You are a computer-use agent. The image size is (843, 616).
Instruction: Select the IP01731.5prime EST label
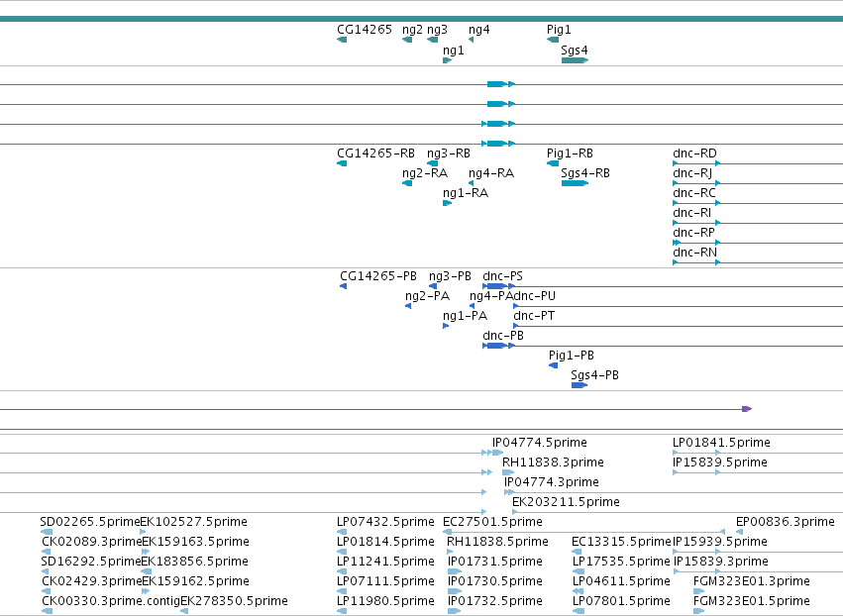tap(495, 562)
